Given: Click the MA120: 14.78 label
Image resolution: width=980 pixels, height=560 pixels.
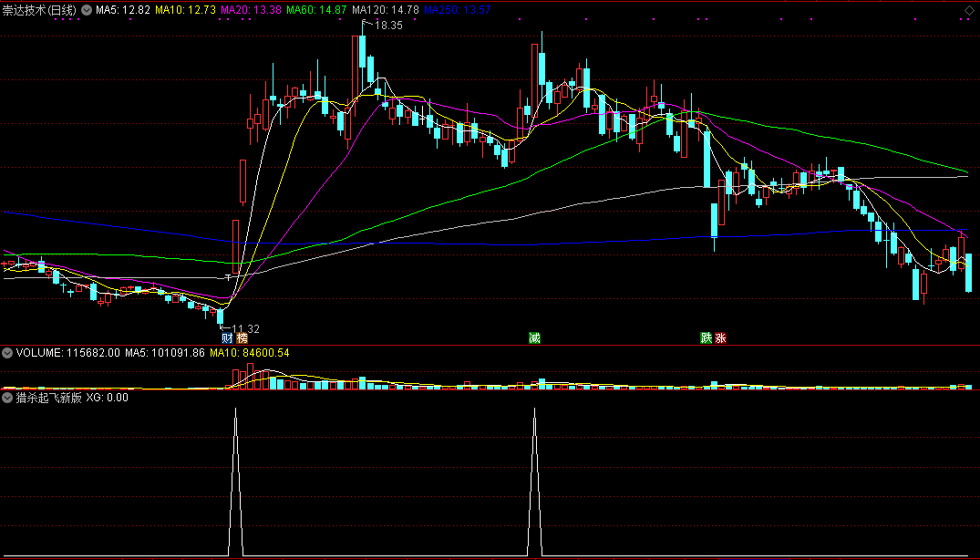Looking at the screenshot, I should coord(386,10).
